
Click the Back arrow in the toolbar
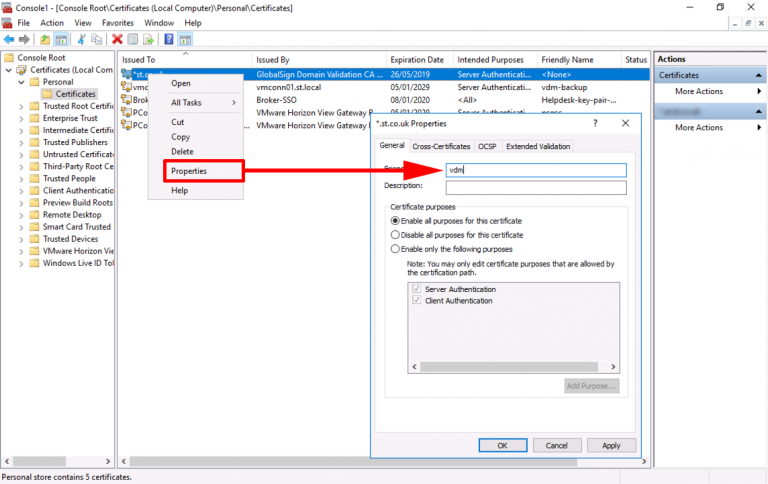click(9, 39)
